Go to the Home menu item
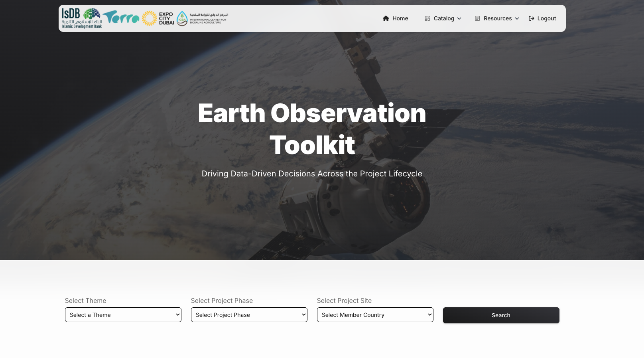This screenshot has width=644, height=358. (x=400, y=18)
